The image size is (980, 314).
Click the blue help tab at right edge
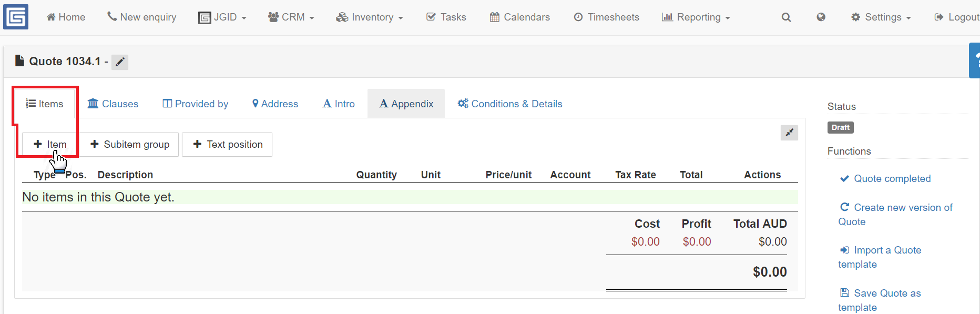click(x=975, y=60)
